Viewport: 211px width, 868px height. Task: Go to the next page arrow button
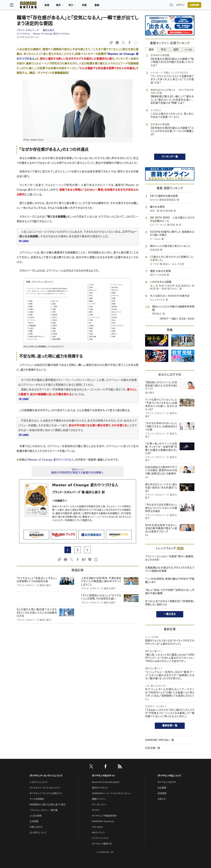point(87,550)
